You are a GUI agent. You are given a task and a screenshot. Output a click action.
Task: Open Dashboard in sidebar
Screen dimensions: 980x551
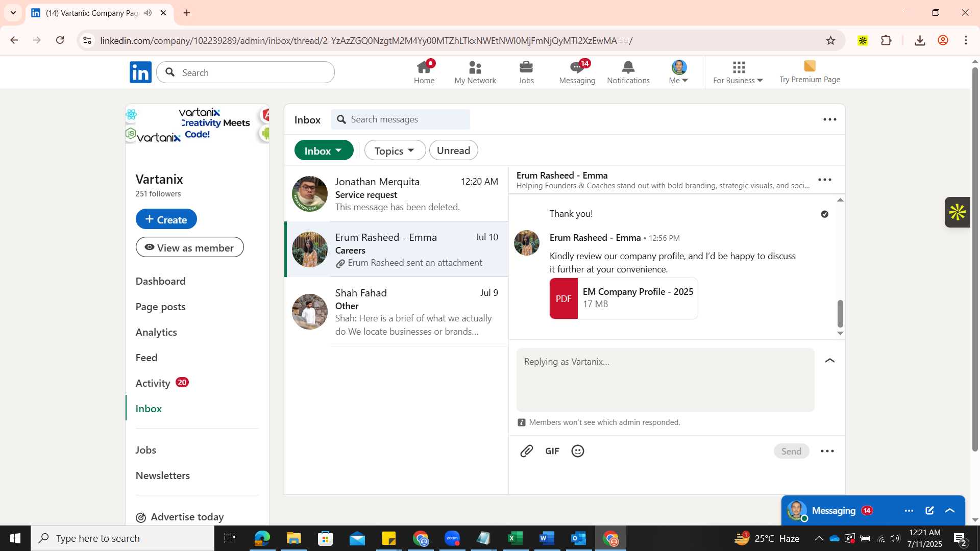tap(161, 281)
